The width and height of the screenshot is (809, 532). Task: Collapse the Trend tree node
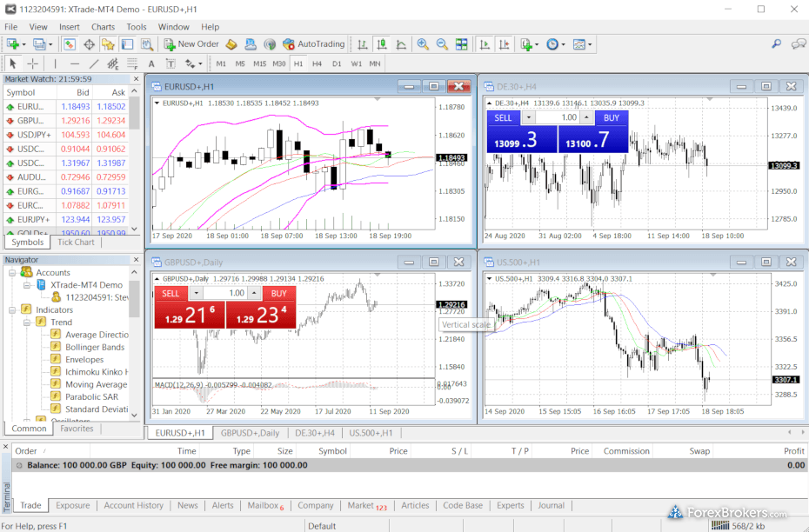27,323
